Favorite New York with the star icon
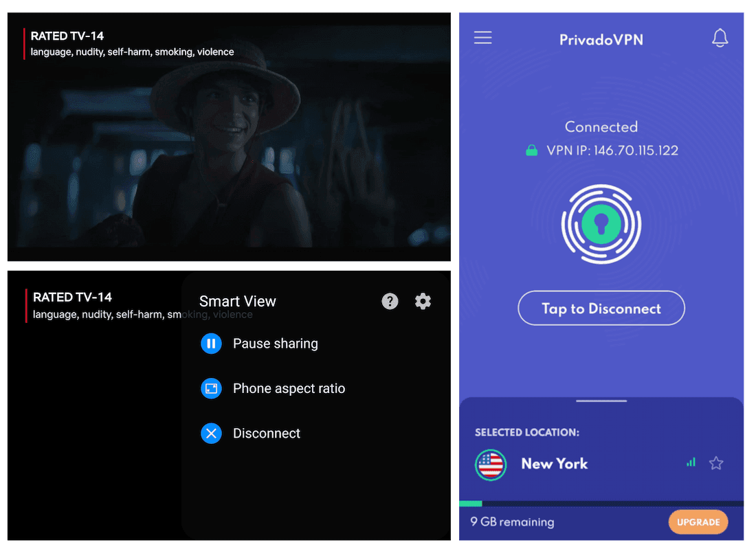Screen dimensions: 756x560 pyautogui.click(x=716, y=463)
